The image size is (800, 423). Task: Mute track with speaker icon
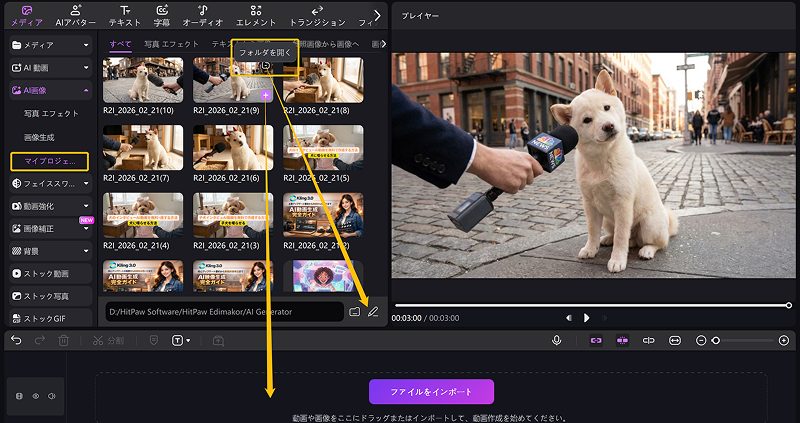pos(52,396)
